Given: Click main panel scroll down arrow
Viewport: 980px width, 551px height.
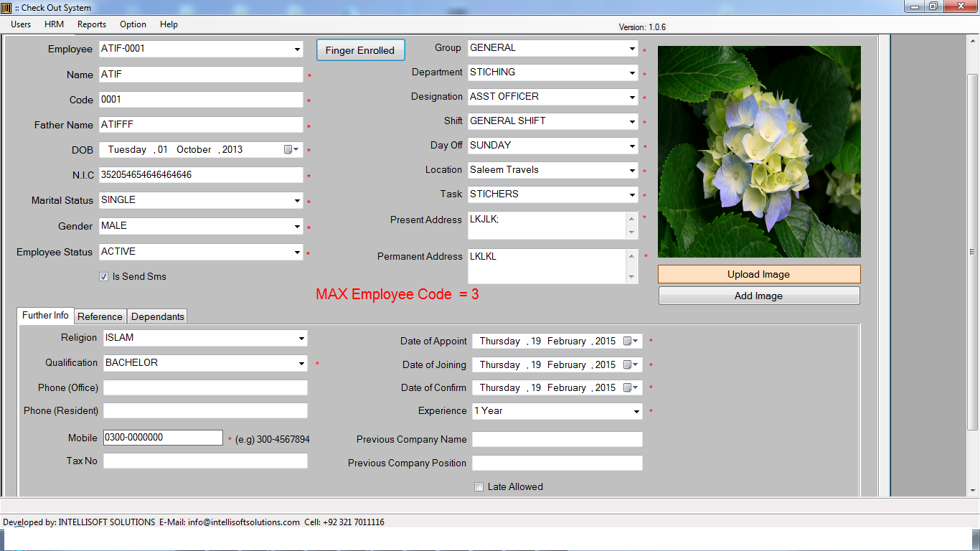Looking at the screenshot, I should point(973,491).
